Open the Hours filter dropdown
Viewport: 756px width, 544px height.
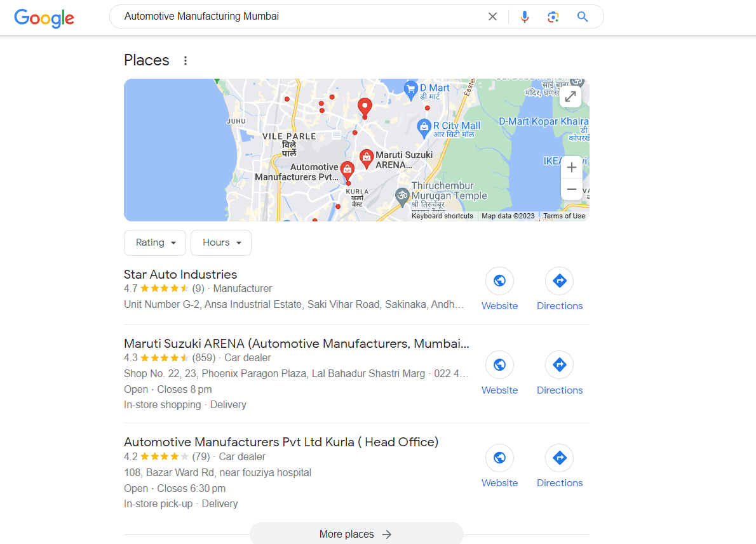[221, 243]
